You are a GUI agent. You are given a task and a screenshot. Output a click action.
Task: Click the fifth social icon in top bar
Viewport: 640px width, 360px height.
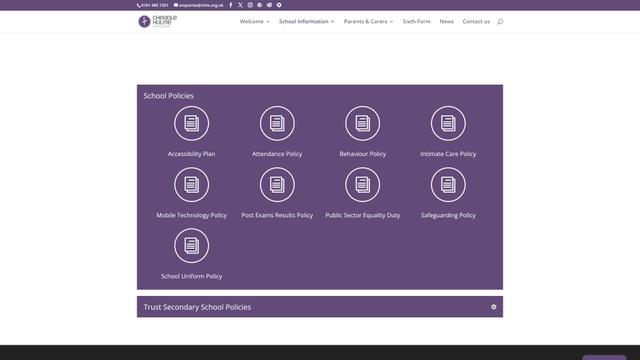(269, 5)
